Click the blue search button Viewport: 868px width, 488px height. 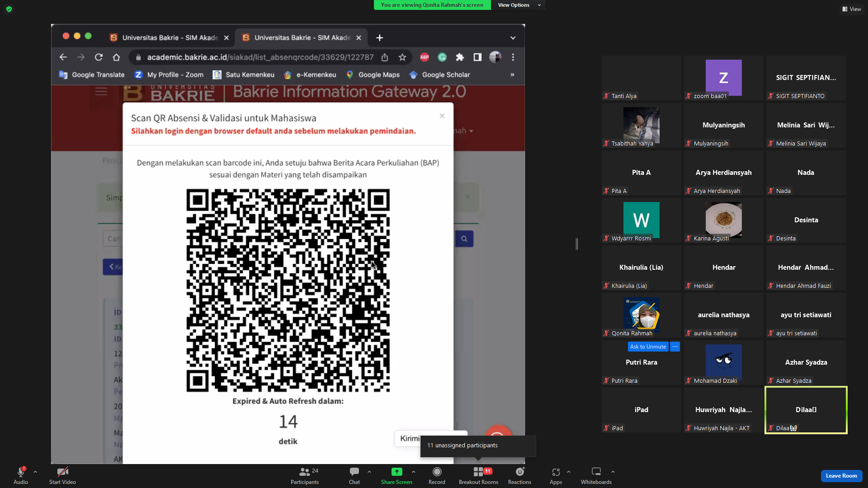464,239
